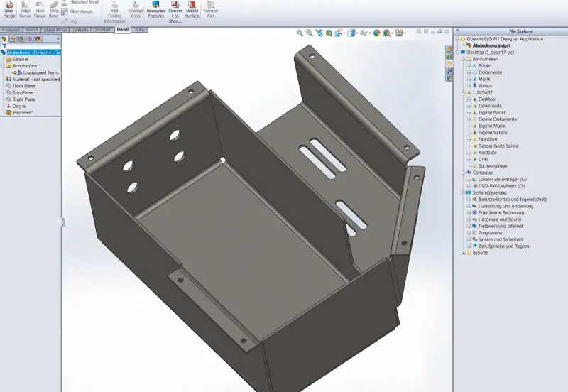Image resolution: width=568 pixels, height=392 pixels.
Task: Click the Zoom to Fit magnifier icon
Action: click(x=300, y=33)
